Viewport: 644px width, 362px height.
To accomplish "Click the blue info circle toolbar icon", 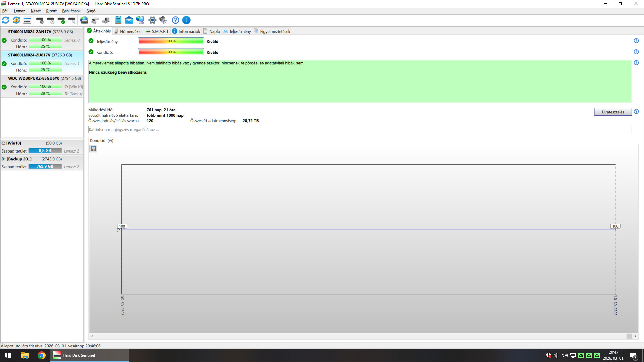I will pyautogui.click(x=186, y=20).
